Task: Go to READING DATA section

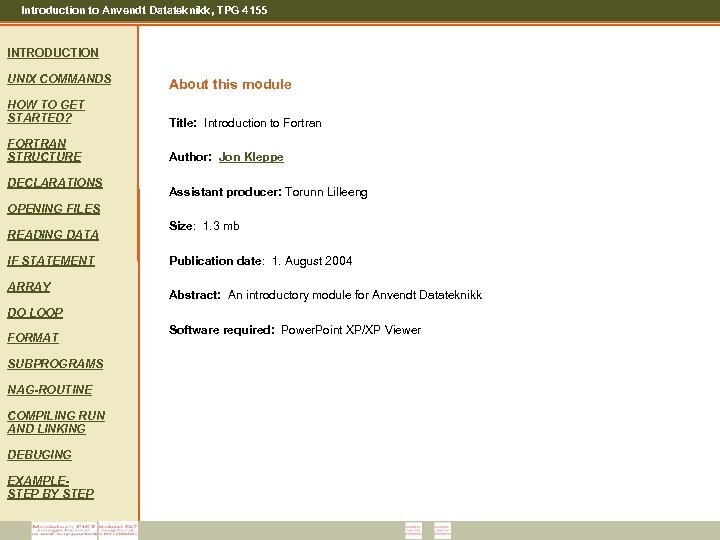Action: pyautogui.click(x=53, y=235)
